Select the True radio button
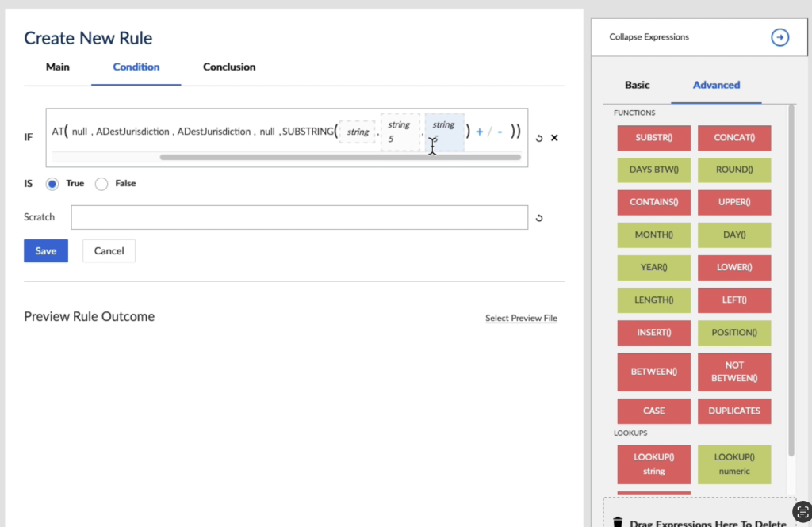Image resolution: width=812 pixels, height=527 pixels. tap(52, 184)
